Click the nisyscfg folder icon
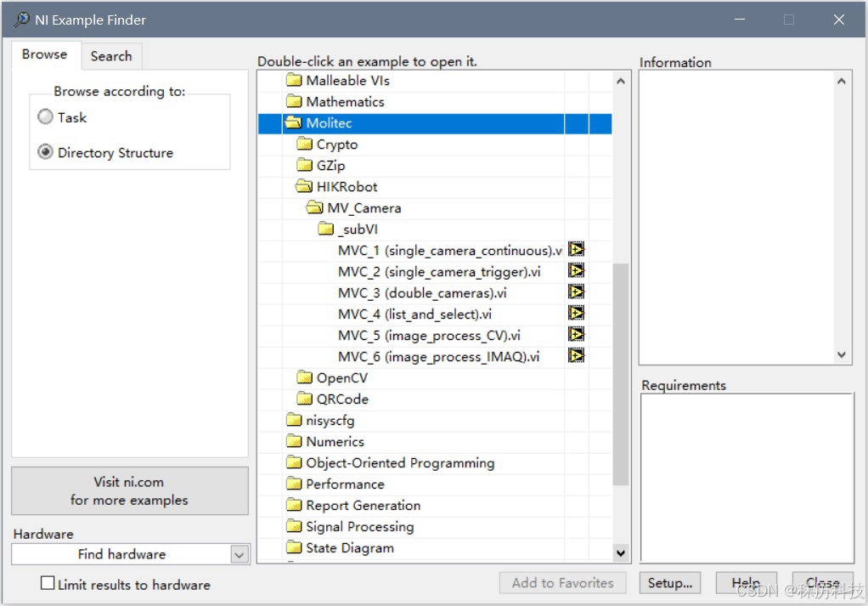Screen dimensions: 868x606 pyautogui.click(x=294, y=421)
